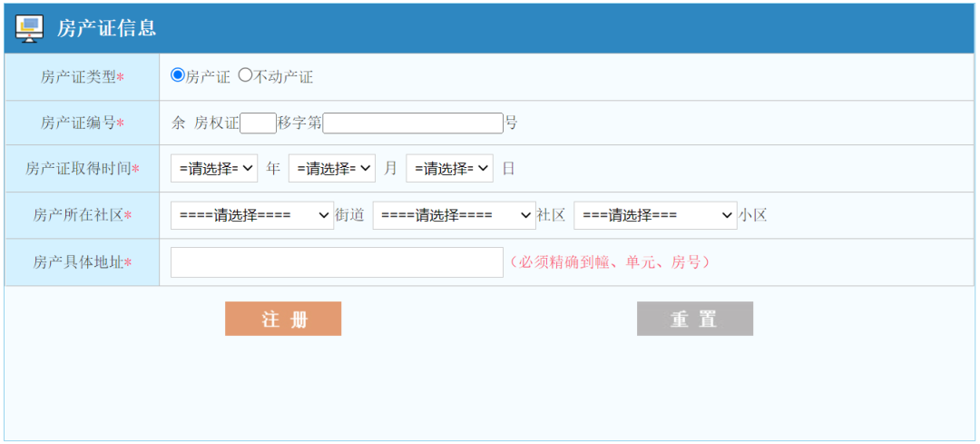Click the red 必须精确到幢、单元、房号 hint

click(x=609, y=262)
